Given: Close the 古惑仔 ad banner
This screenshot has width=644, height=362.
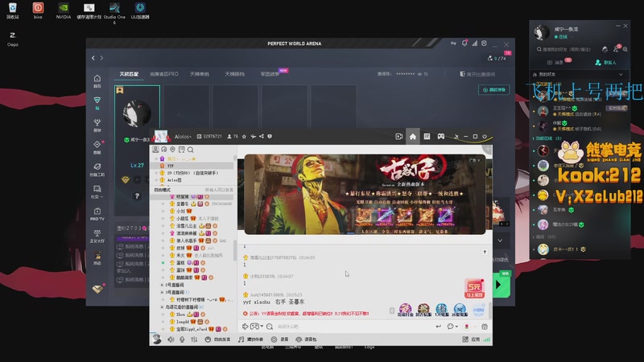Looking at the screenshot, I should 478,160.
